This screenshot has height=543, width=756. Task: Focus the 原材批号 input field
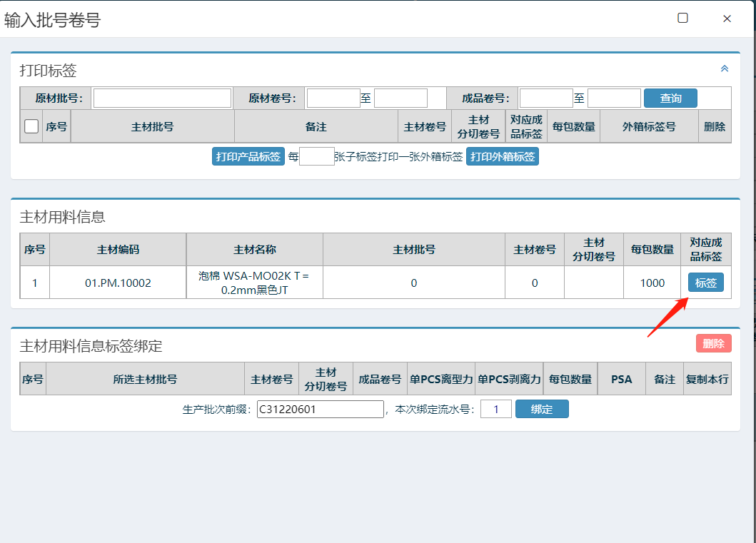click(162, 98)
